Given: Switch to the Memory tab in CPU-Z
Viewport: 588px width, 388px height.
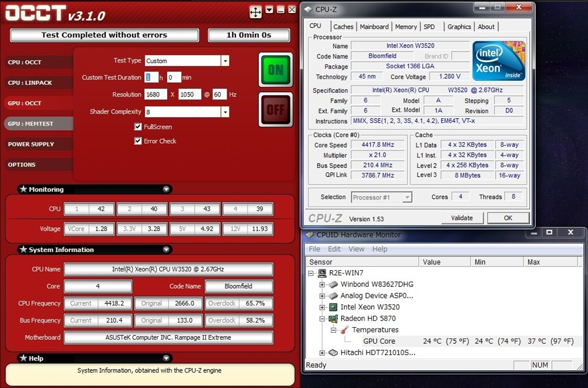Looking at the screenshot, I should click(406, 26).
